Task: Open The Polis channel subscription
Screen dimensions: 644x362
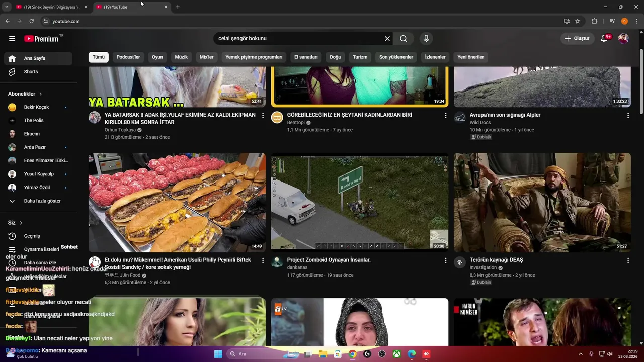Action: (38, 121)
